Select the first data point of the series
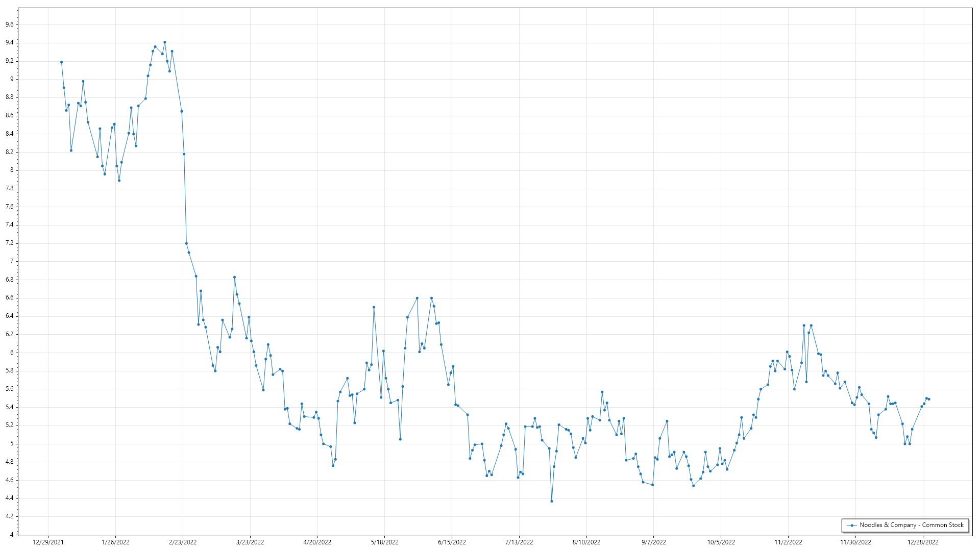 click(x=61, y=62)
